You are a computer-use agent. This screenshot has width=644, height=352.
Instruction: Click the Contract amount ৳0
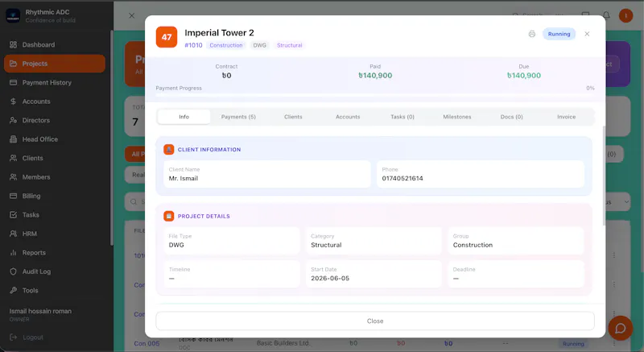click(227, 76)
